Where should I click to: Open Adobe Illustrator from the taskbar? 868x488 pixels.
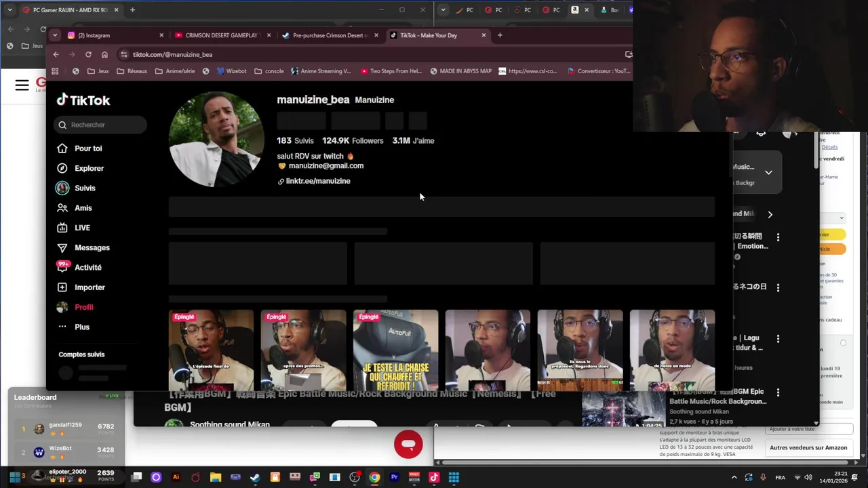tap(176, 477)
